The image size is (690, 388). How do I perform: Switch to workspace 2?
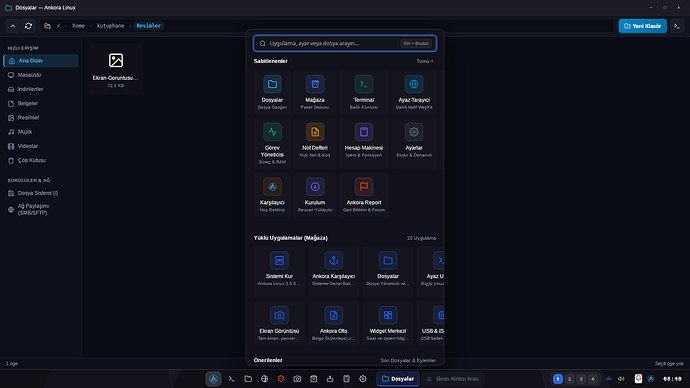pyautogui.click(x=569, y=379)
